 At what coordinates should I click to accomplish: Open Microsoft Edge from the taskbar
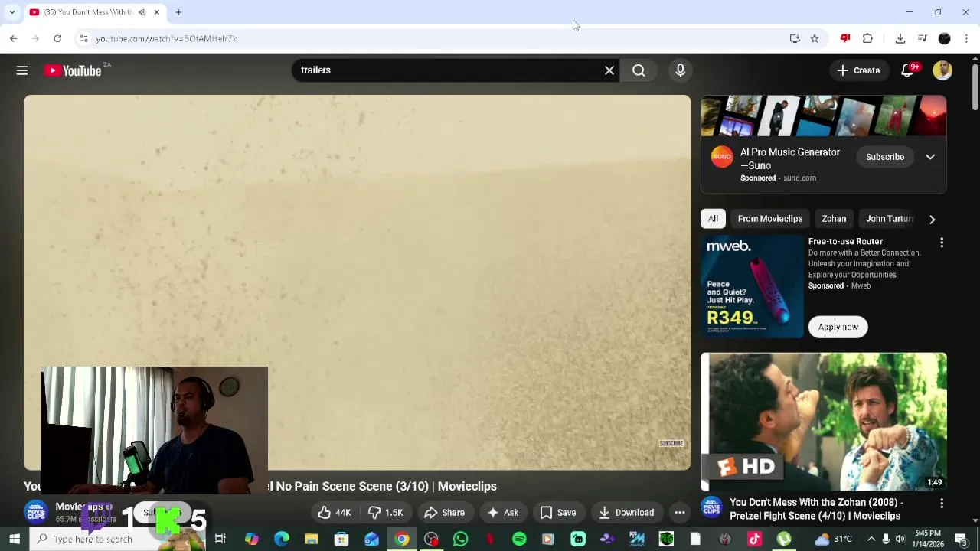point(282,539)
